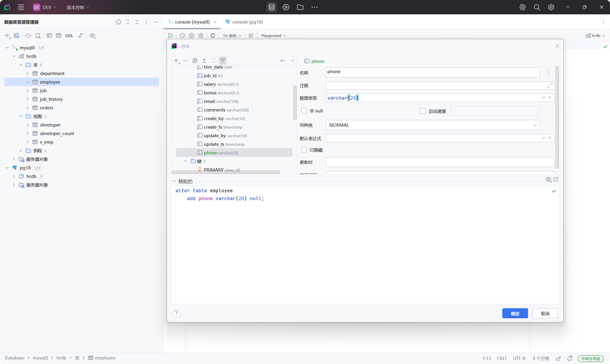Click the refresh icon in database explorer
The height and width of the screenshot is (364, 610).
click(28, 35)
